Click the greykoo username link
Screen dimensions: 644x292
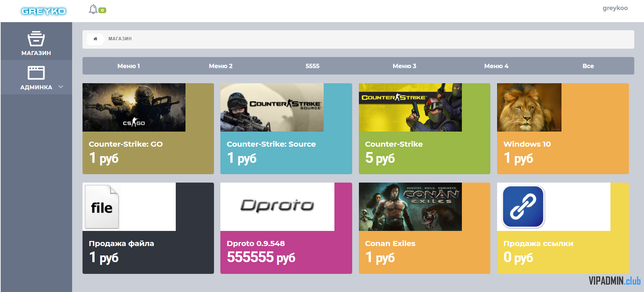click(x=615, y=8)
